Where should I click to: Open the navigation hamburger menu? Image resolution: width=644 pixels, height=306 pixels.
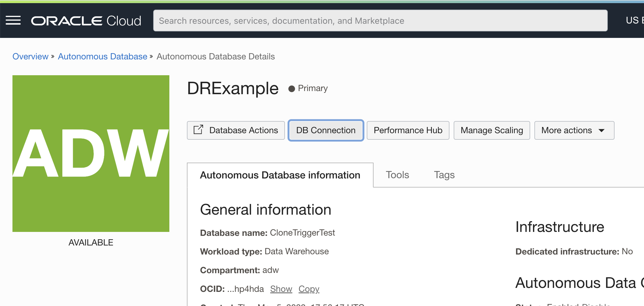click(x=13, y=20)
